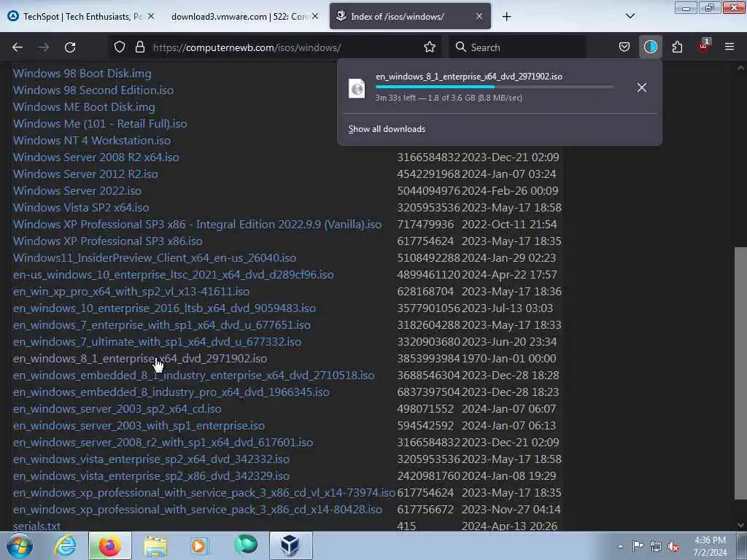Close the TechSpot tab
Screen dimensions: 747x560
[151, 16]
